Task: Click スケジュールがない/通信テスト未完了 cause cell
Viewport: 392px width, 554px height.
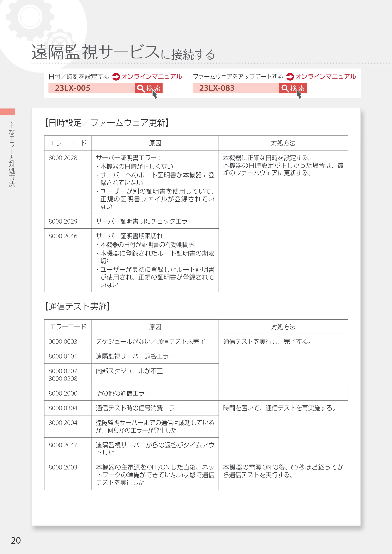Action: click(x=155, y=341)
